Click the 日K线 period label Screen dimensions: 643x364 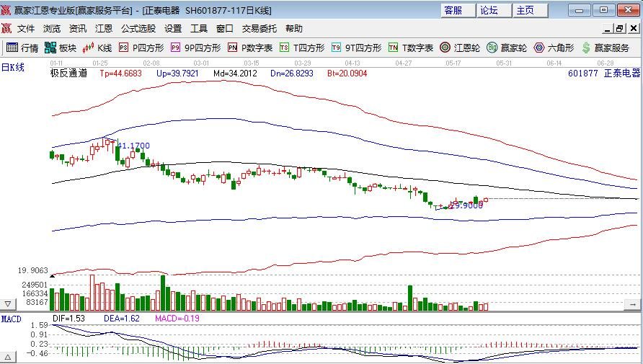pyautogui.click(x=13, y=67)
